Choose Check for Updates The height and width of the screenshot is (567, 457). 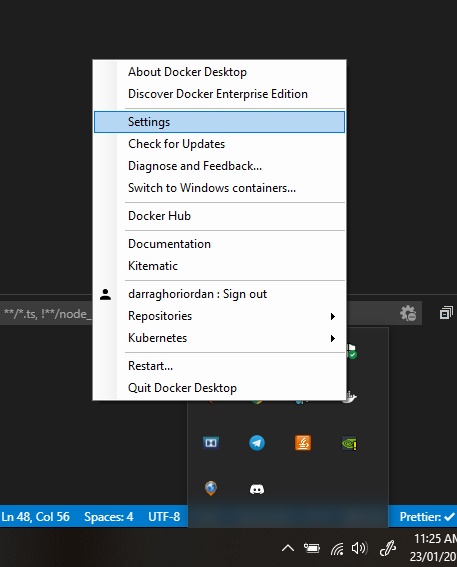(219, 144)
